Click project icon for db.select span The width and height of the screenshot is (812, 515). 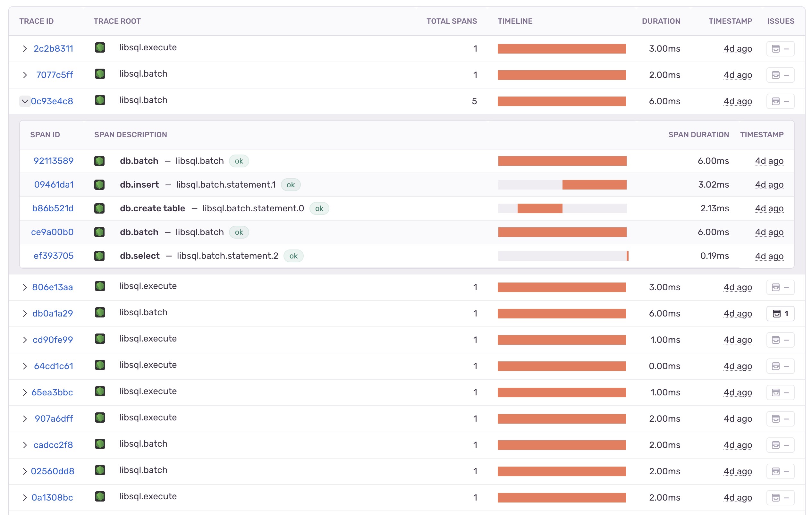click(99, 256)
